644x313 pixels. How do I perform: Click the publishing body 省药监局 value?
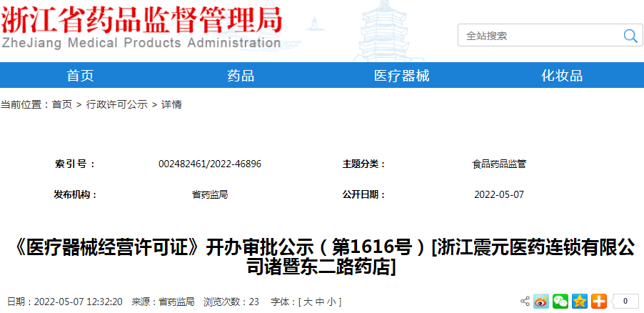click(210, 194)
